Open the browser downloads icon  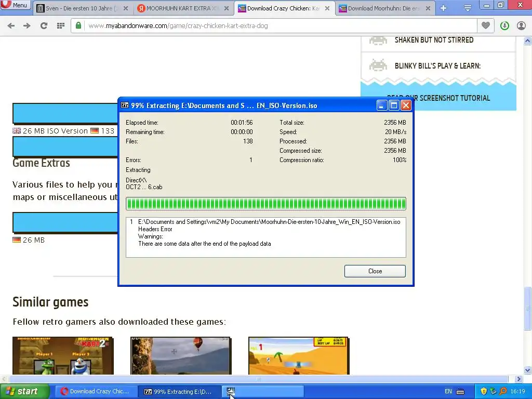pos(504,25)
